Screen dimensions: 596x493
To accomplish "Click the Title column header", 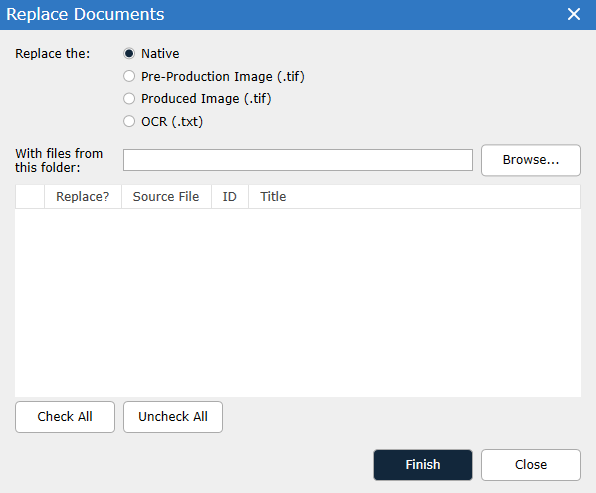I will pos(414,197).
